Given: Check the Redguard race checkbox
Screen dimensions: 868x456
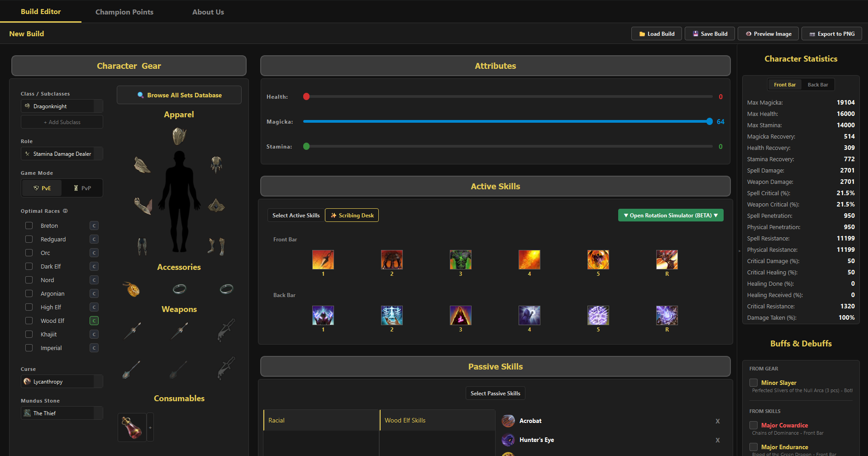Looking at the screenshot, I should click(x=29, y=239).
